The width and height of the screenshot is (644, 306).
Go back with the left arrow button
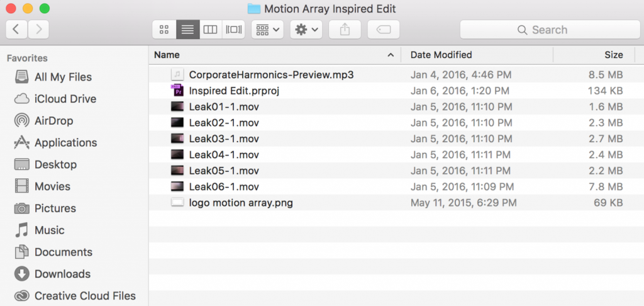coord(17,30)
